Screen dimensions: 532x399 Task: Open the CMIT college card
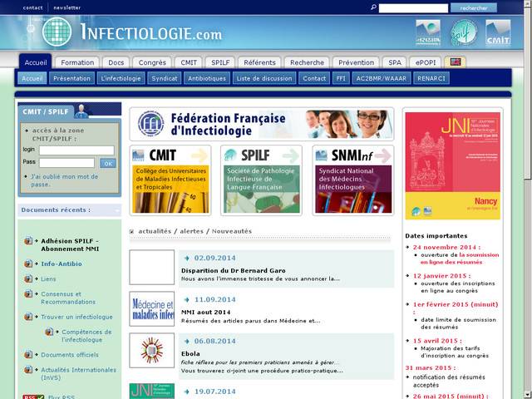point(170,180)
